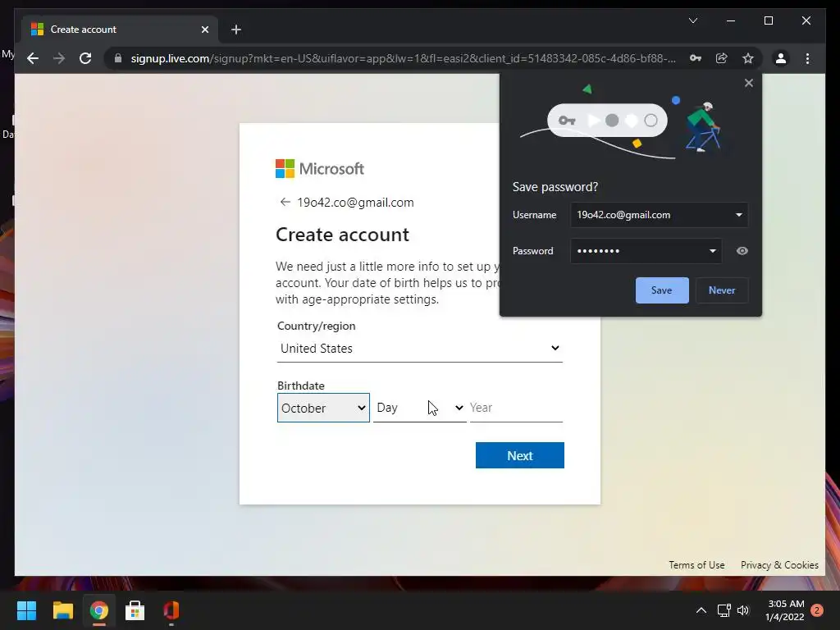Click the browser forward arrow
Viewport: 840px width, 630px height.
pyautogui.click(x=59, y=58)
